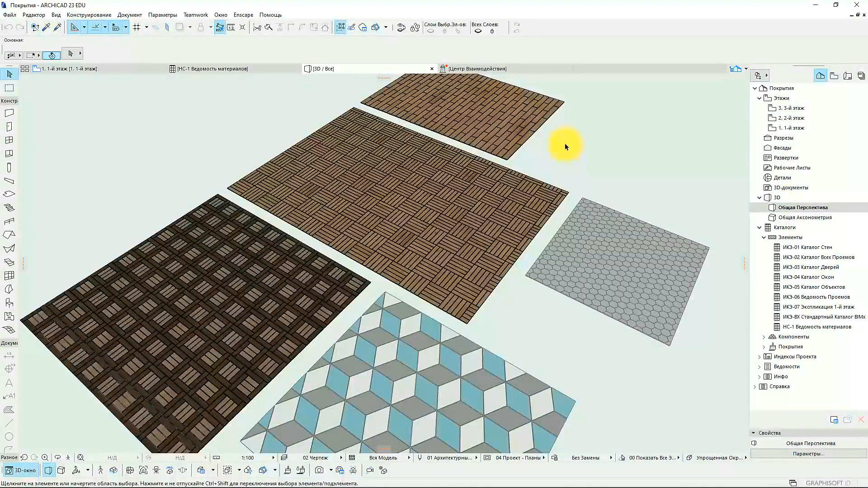
Task: Toggle the Grid Snap button
Action: [x=137, y=27]
